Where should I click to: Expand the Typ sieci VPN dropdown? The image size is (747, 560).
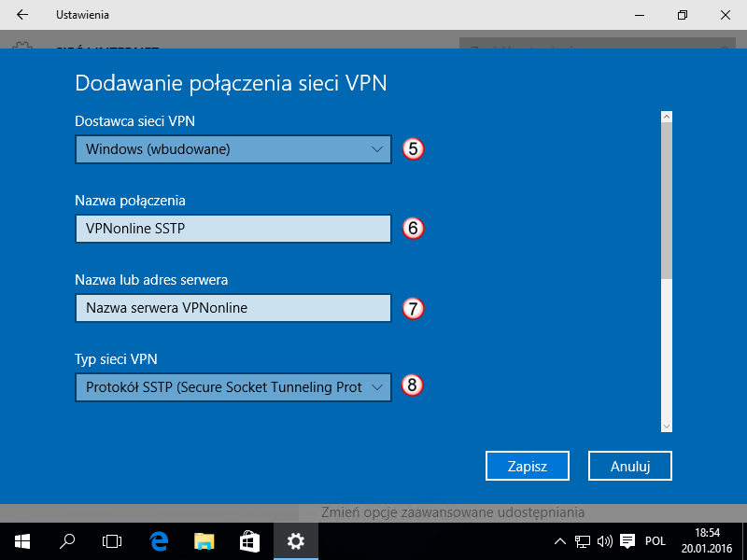pyautogui.click(x=233, y=387)
